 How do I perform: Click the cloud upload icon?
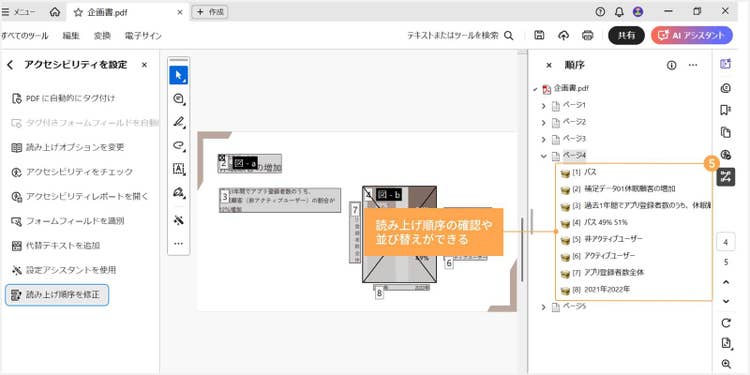(563, 35)
